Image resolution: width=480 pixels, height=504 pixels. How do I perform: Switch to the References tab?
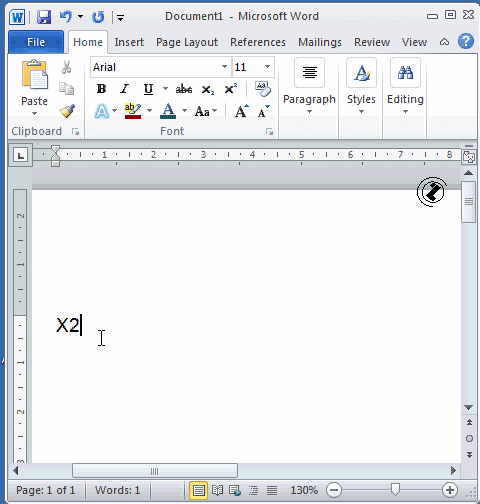click(x=258, y=42)
